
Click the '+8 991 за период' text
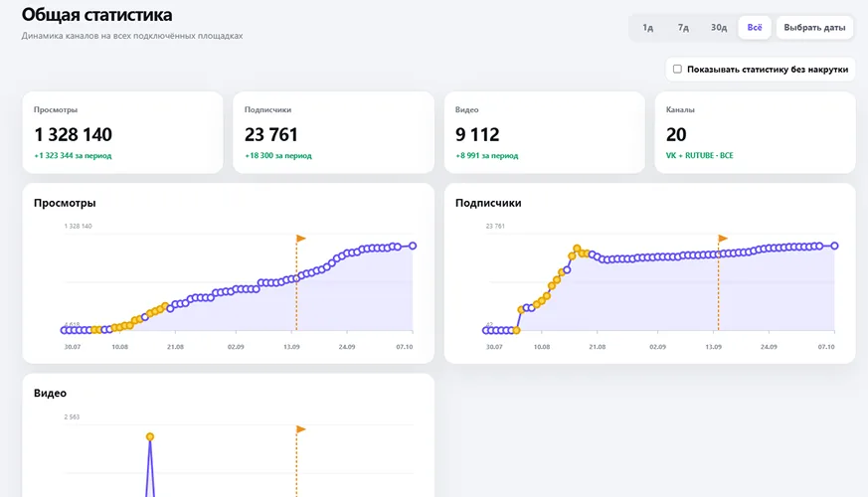click(487, 155)
